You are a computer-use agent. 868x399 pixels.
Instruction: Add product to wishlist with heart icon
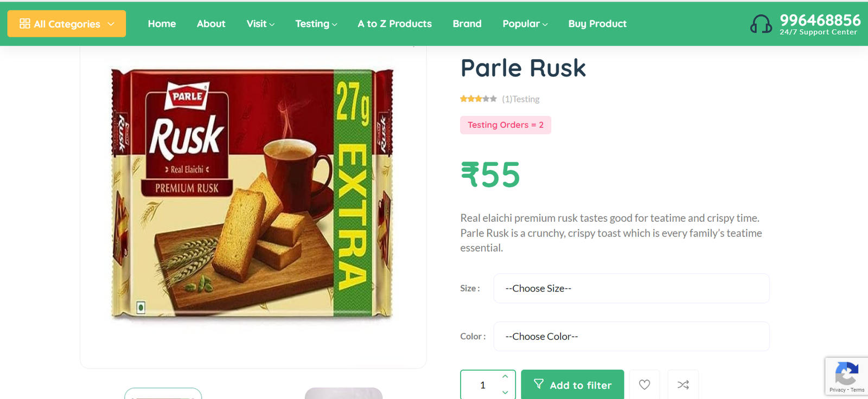point(644,385)
